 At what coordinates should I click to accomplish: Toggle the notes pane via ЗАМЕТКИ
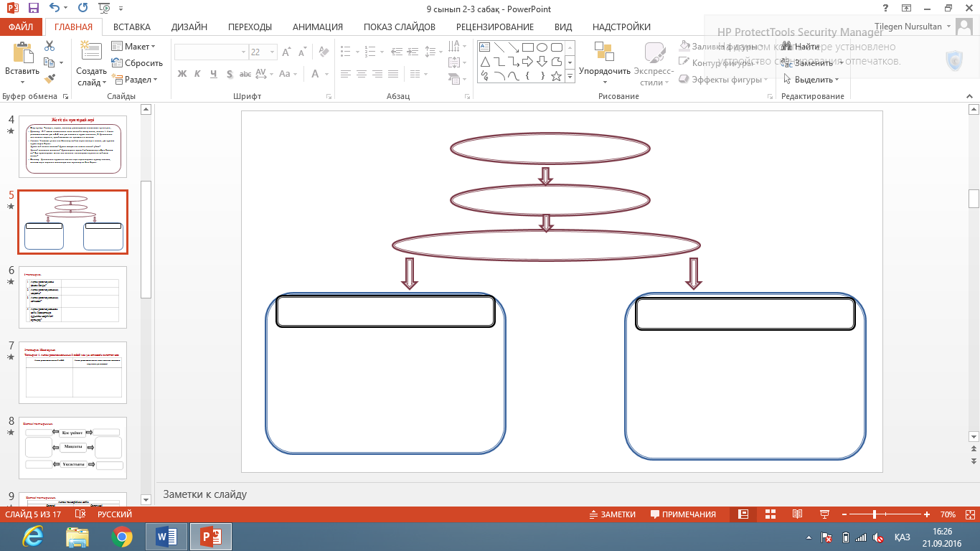tap(613, 514)
